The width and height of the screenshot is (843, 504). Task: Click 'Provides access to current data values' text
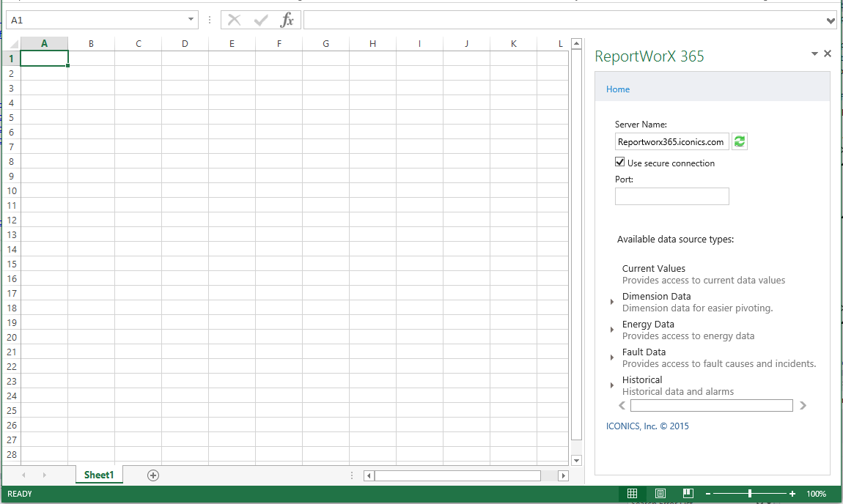[x=703, y=281]
